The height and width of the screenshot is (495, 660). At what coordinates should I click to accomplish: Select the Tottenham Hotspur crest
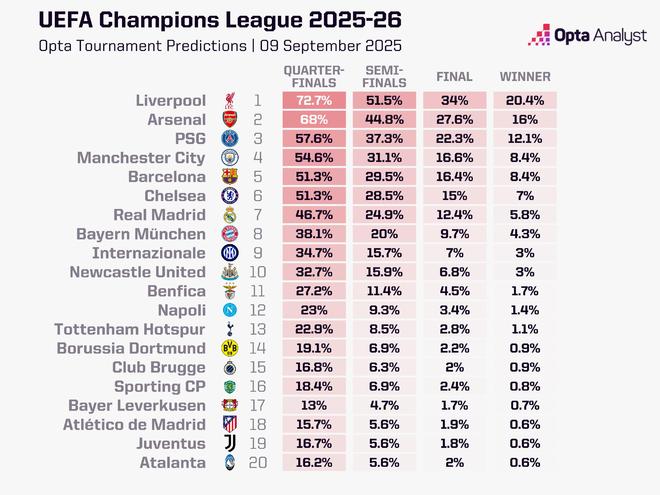point(228,329)
